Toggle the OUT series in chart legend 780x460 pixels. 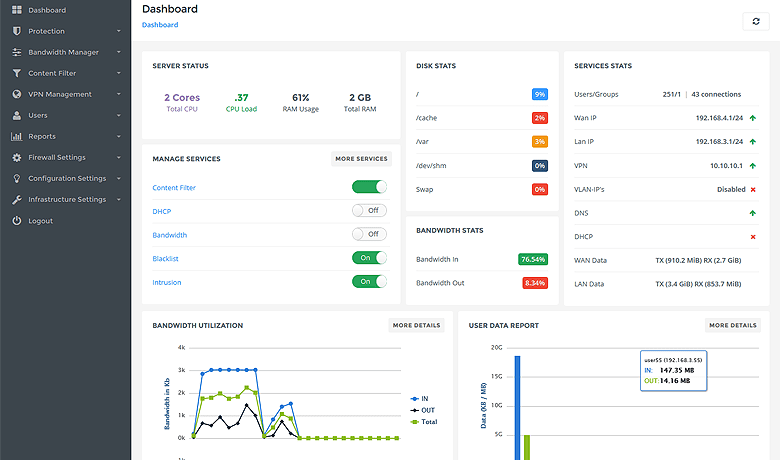[x=422, y=410]
